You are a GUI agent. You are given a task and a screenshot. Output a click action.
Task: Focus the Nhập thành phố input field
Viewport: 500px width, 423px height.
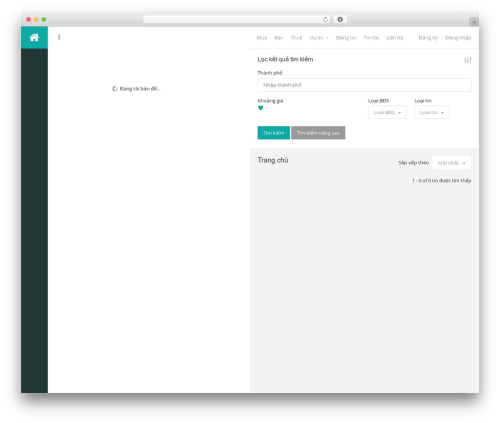pos(364,85)
